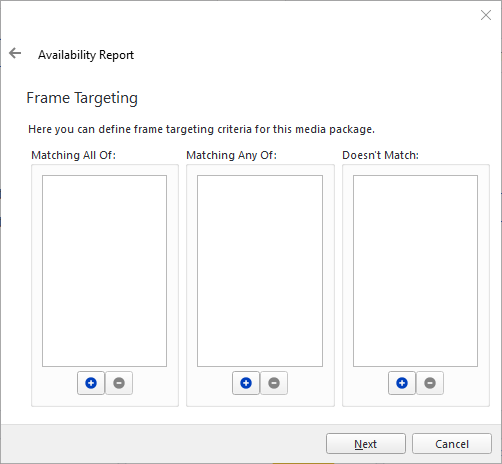Proceed with the Next button

[366, 444]
